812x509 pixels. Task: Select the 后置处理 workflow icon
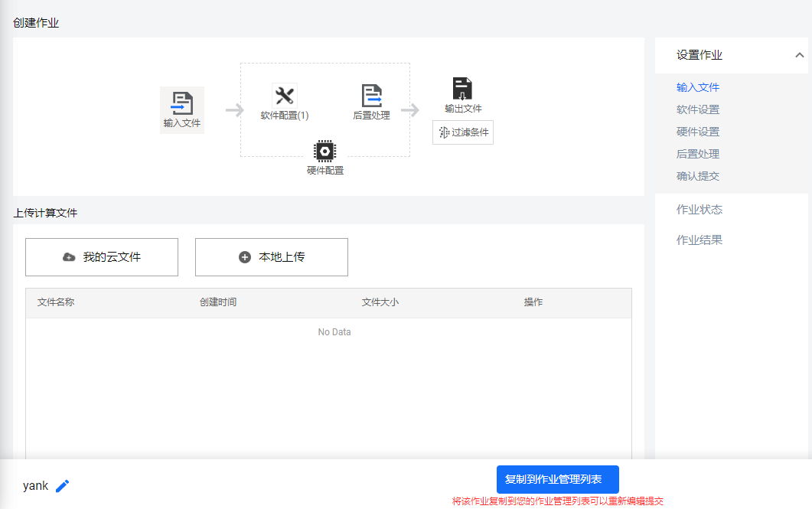[371, 96]
